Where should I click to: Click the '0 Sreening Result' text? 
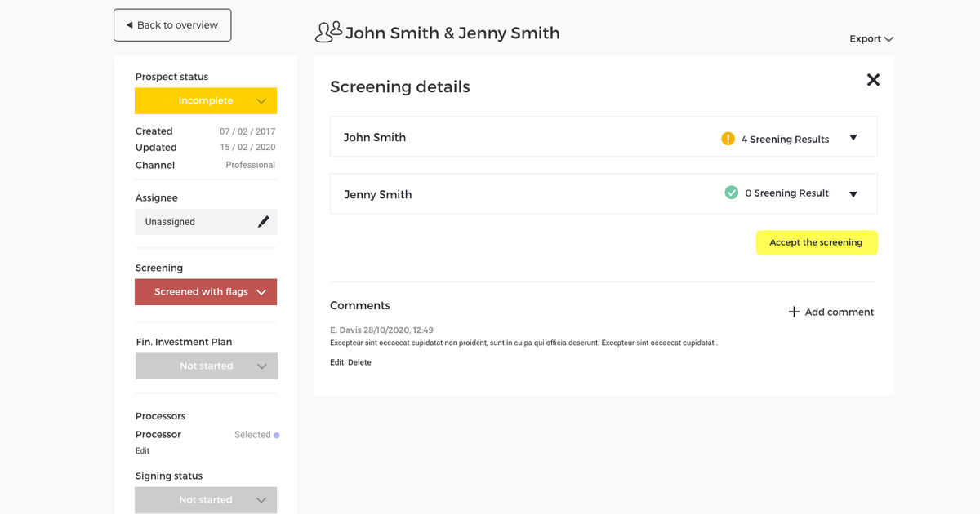click(x=786, y=193)
